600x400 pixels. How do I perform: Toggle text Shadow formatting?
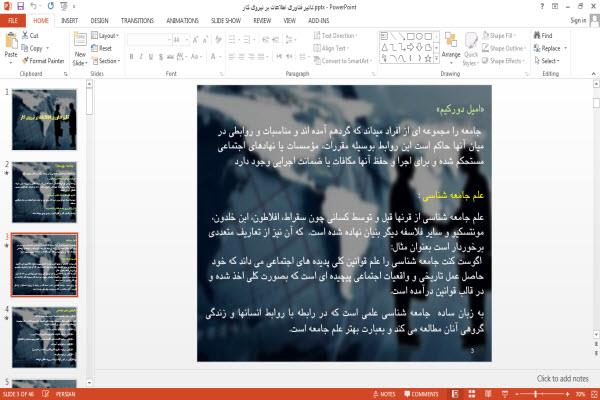(x=161, y=57)
